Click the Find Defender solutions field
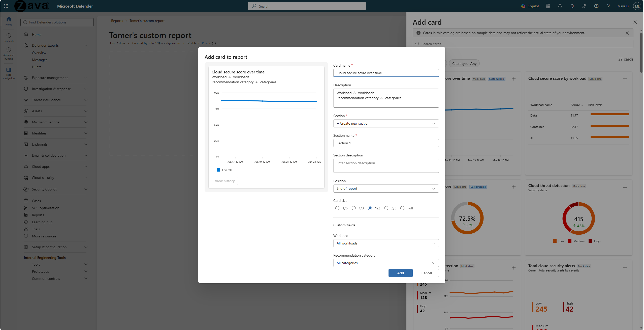The height and width of the screenshot is (330, 644). pyautogui.click(x=57, y=22)
